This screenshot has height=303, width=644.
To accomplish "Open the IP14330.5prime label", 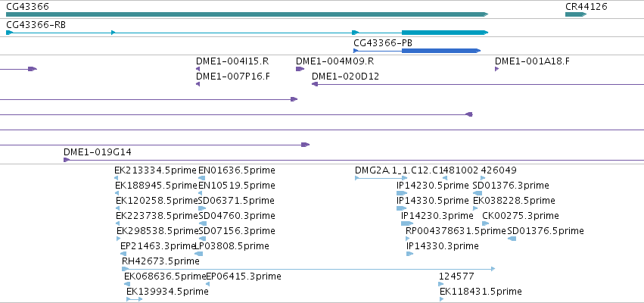I will (432, 201).
